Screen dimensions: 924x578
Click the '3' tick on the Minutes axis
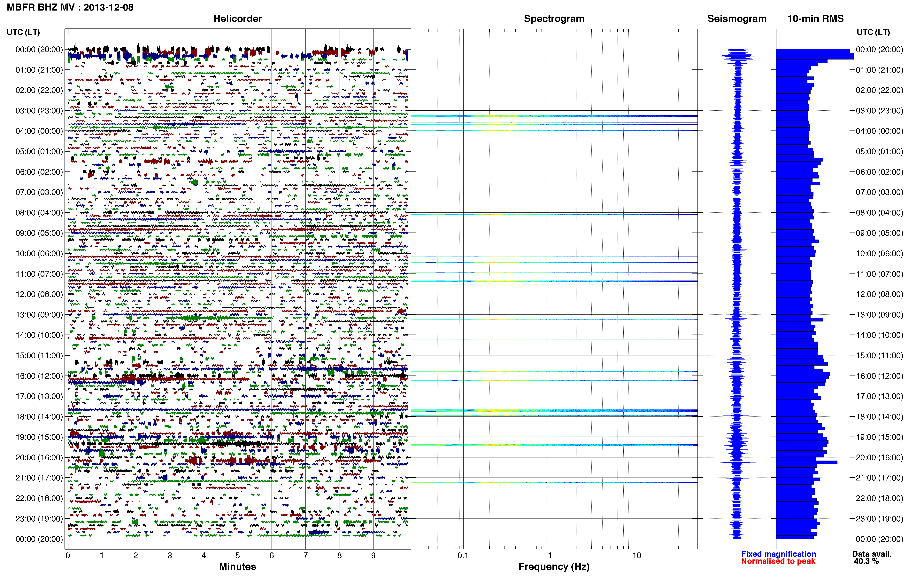[x=170, y=555]
